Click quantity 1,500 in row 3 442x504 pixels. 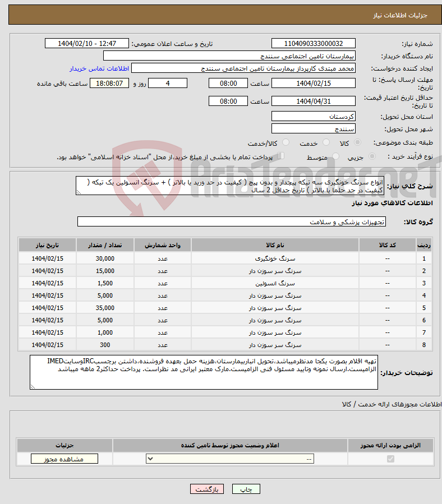pyautogui.click(x=105, y=283)
